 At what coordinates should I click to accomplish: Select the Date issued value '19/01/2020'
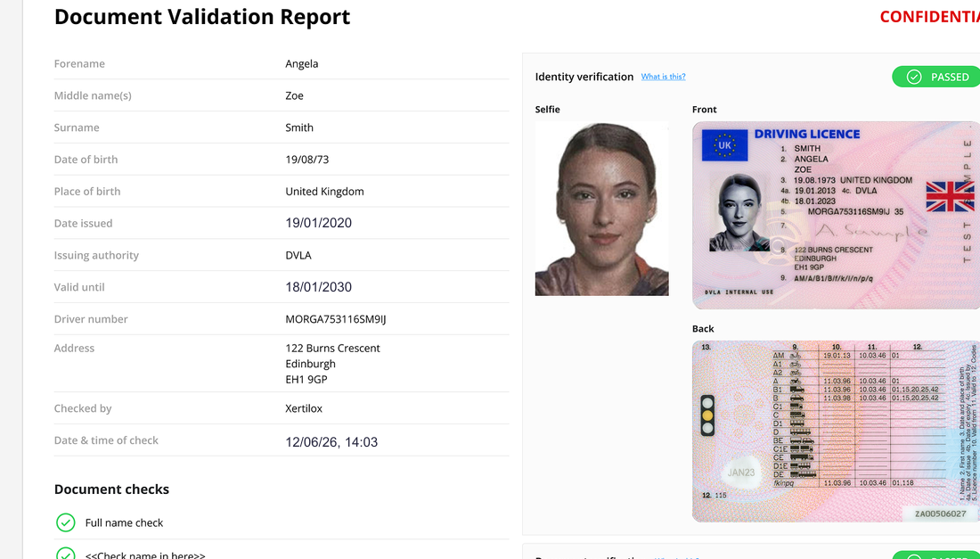[319, 223]
